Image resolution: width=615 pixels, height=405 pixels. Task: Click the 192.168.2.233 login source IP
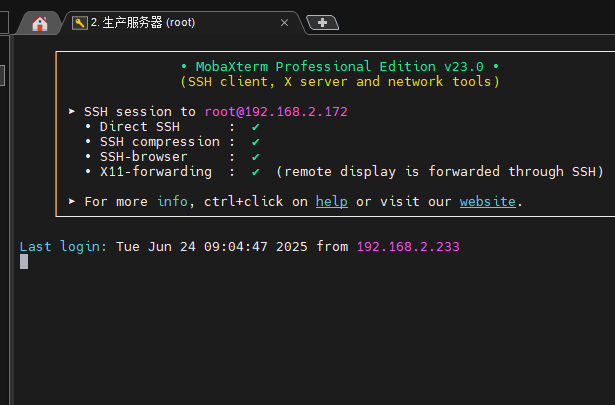pos(408,247)
